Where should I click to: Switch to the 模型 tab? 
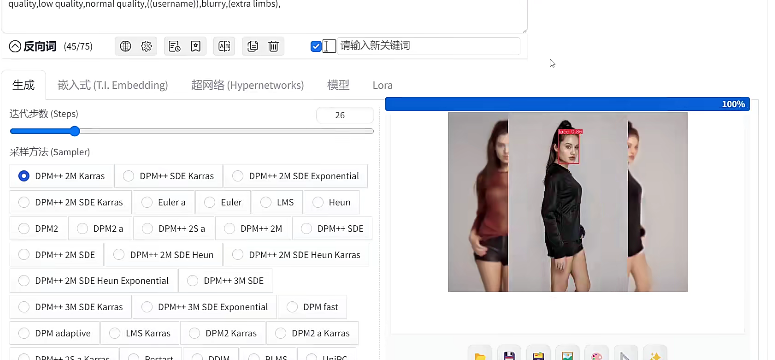[338, 85]
